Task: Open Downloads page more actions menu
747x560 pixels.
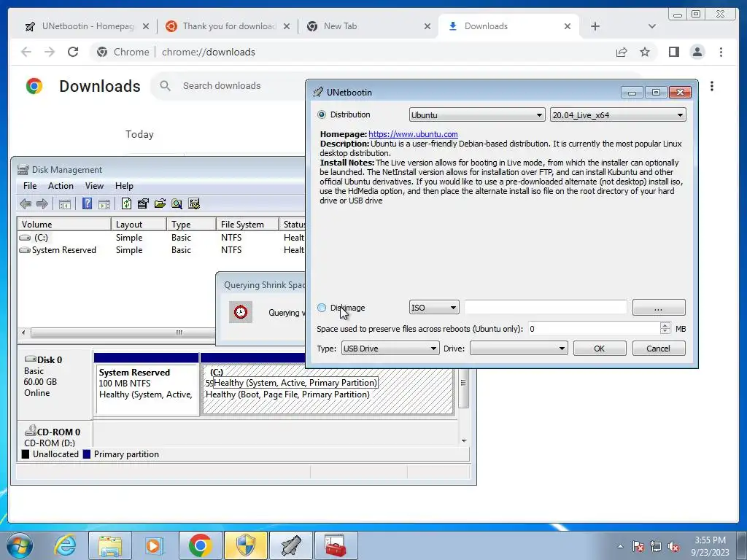Action: [x=712, y=86]
